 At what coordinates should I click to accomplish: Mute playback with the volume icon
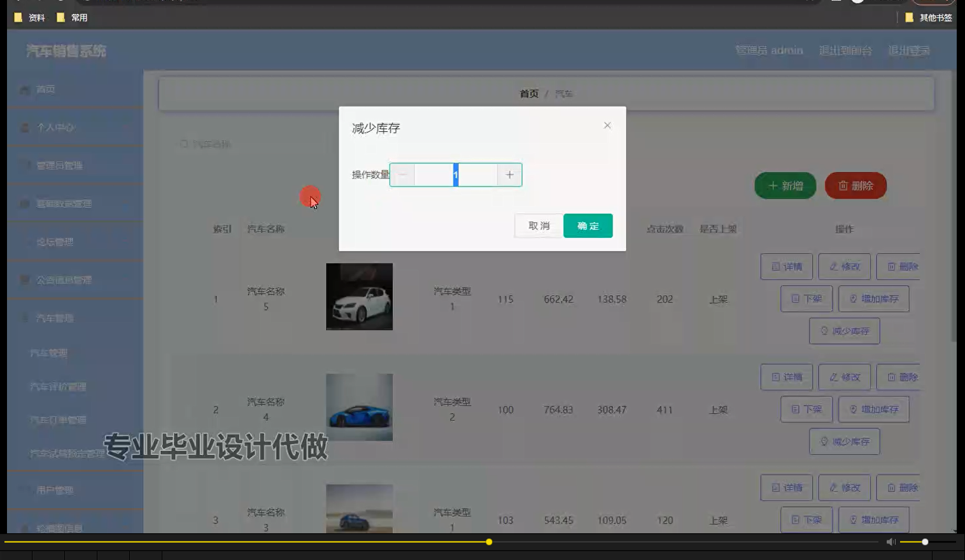(x=891, y=542)
